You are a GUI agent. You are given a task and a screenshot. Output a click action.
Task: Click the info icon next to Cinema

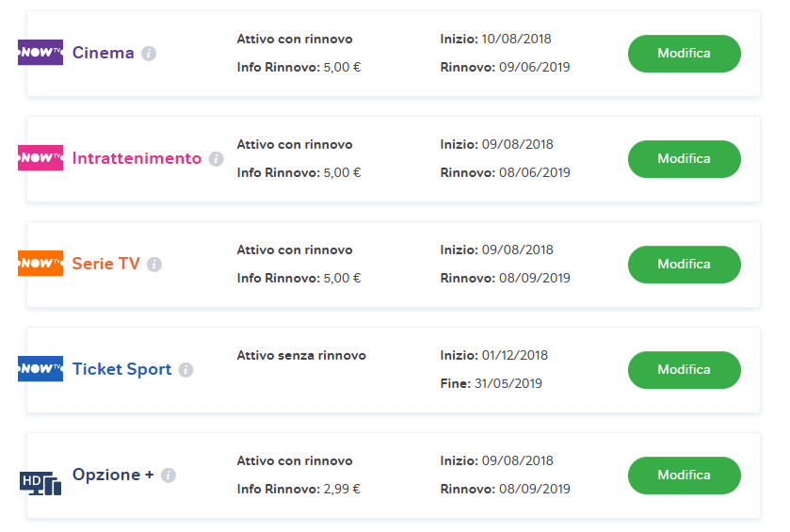[149, 54]
